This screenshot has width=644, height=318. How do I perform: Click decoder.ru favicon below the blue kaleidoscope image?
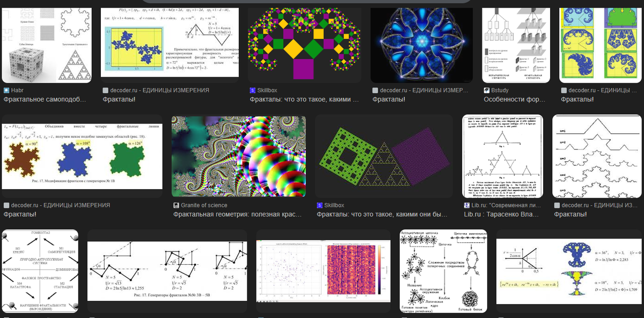(x=375, y=90)
